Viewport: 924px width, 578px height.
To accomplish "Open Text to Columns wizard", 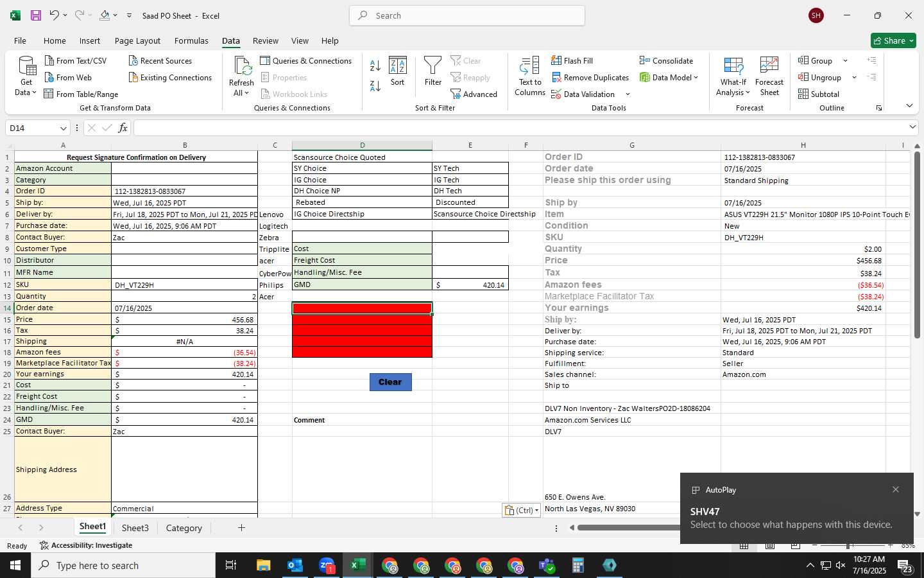I will point(530,76).
